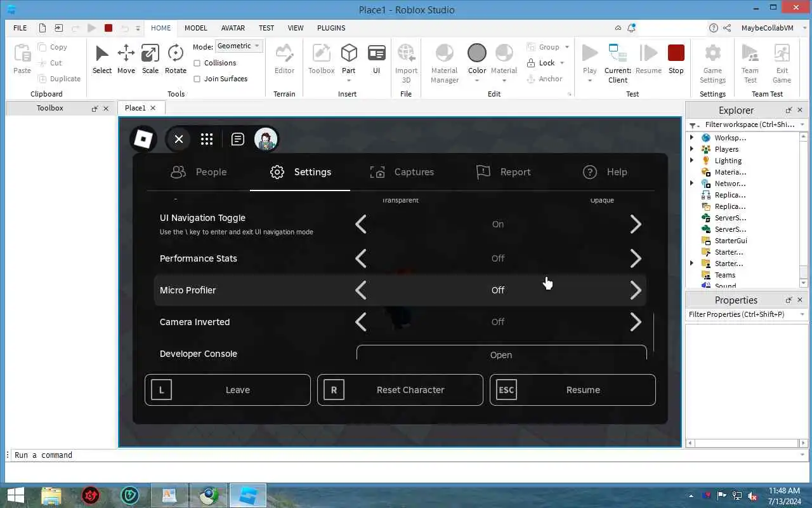The height and width of the screenshot is (508, 812).
Task: Toggle the Join Surfaces checkbox
Action: 197,79
